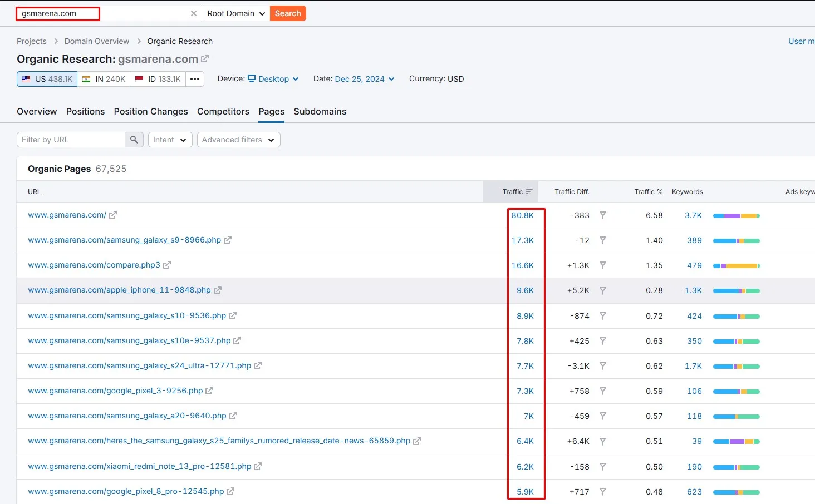Screen dimensions: 815x504
Task: Expand the Root Domain dropdown
Action: (236, 13)
